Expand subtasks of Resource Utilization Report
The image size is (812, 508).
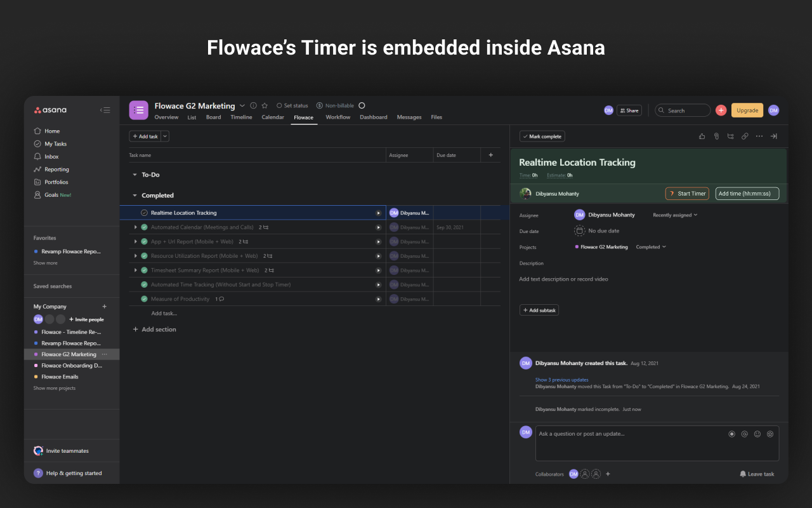pyautogui.click(x=135, y=256)
